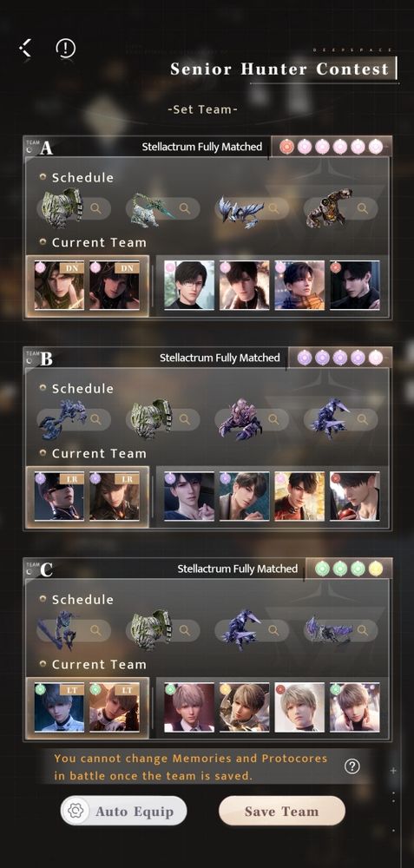This screenshot has height=868, width=414.
Task: Select Team B's LR companion pair
Action: coord(87,496)
